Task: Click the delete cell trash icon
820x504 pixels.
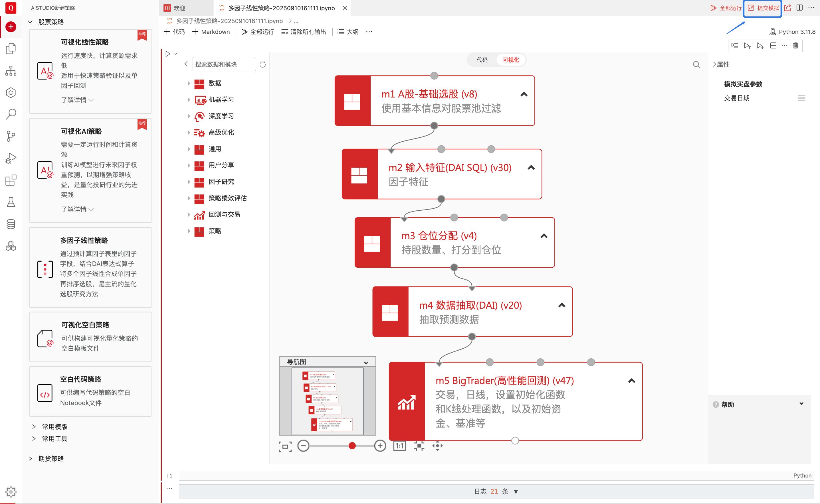Action: click(796, 46)
